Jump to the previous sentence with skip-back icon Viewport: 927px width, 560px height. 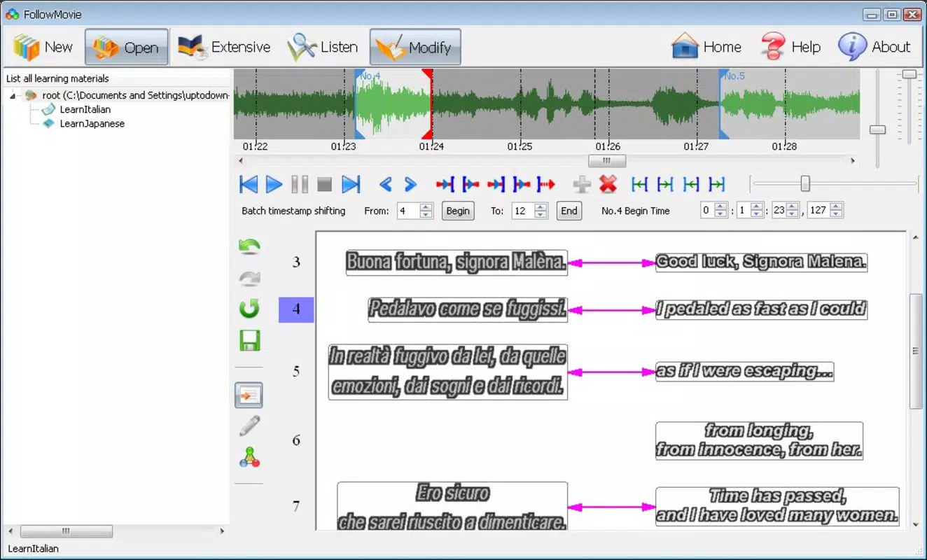[249, 184]
